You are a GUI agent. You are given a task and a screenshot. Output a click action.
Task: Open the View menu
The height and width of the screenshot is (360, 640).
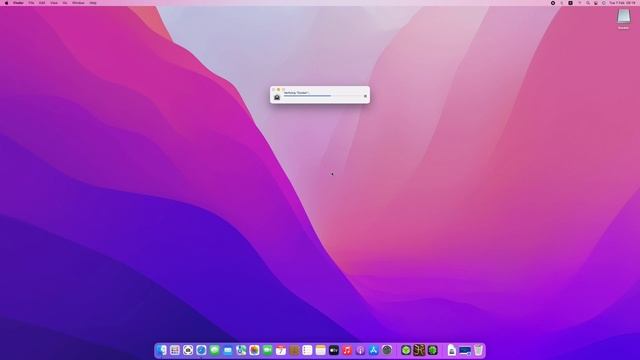[x=54, y=3]
